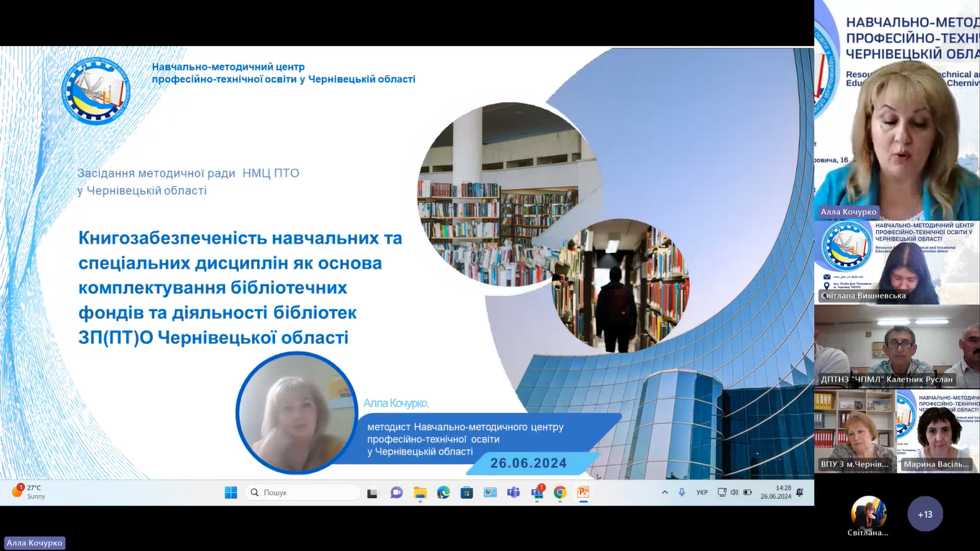Viewport: 980px width, 551px height.
Task: Open File Explorer from the taskbar
Action: (x=420, y=493)
